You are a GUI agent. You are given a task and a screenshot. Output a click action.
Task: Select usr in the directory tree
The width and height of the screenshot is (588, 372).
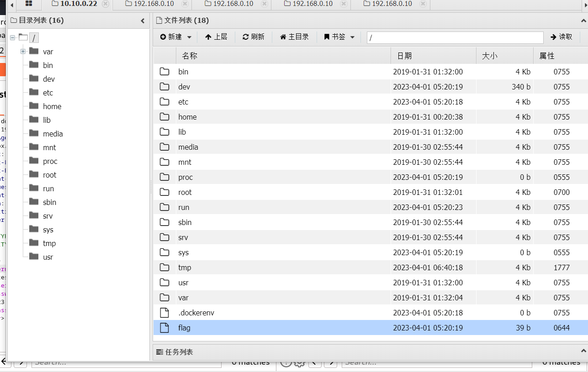pyautogui.click(x=48, y=257)
